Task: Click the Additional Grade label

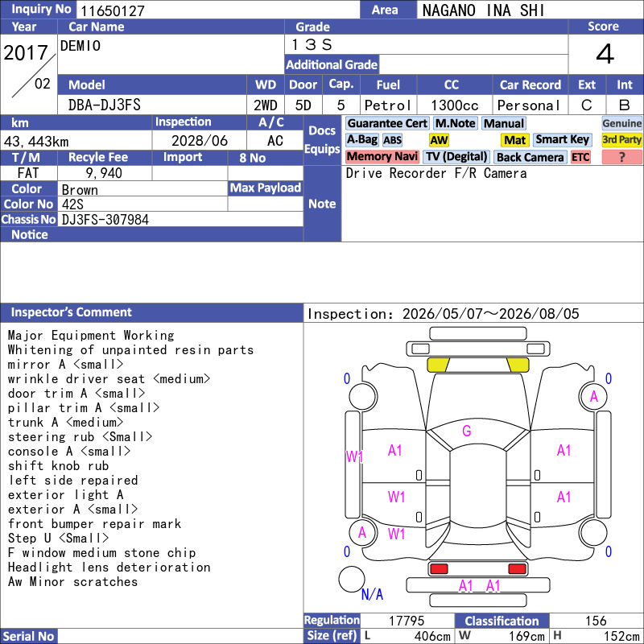Action: [332, 65]
